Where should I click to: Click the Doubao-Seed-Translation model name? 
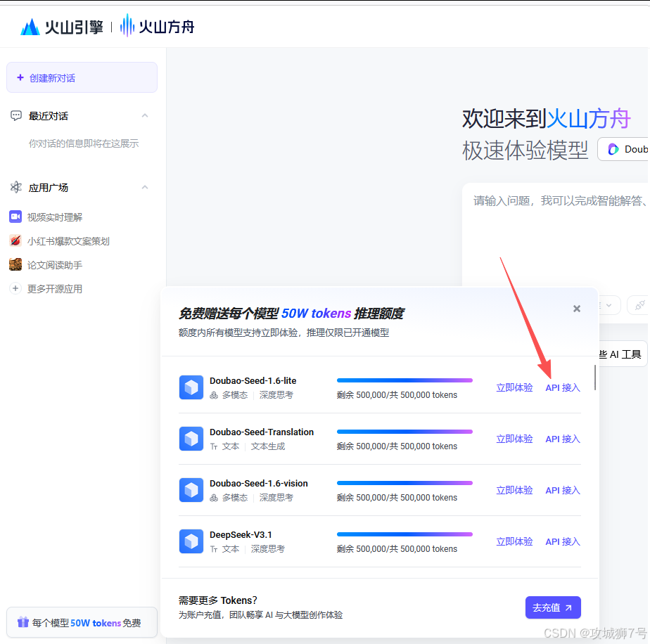[x=262, y=432]
